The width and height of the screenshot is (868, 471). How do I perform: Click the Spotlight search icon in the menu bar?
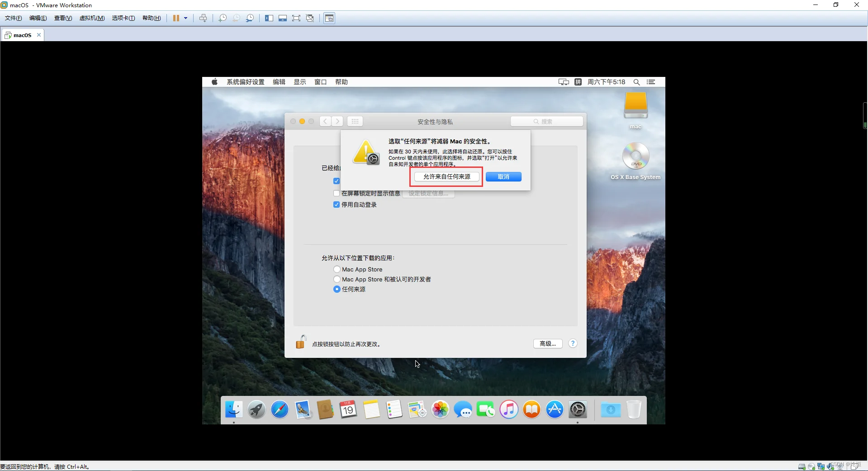636,82
